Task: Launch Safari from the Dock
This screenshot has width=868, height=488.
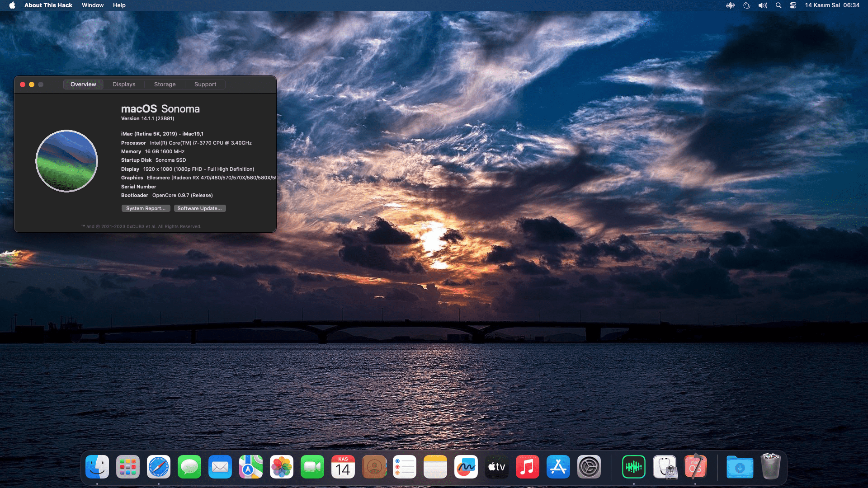Action: 159,467
